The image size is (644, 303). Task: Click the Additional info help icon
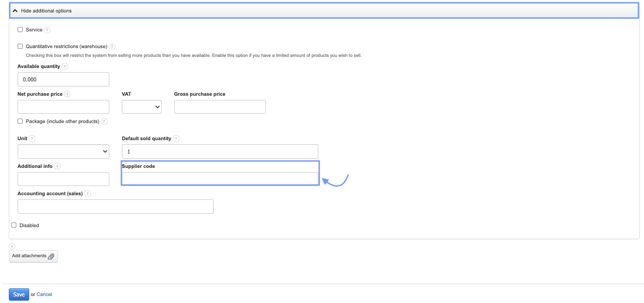[x=57, y=167]
